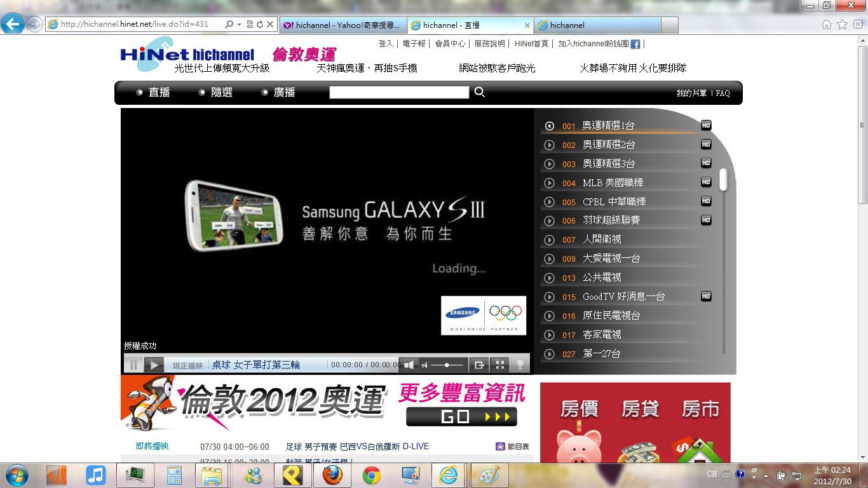Open the 服務說明 service help link

coord(489,44)
